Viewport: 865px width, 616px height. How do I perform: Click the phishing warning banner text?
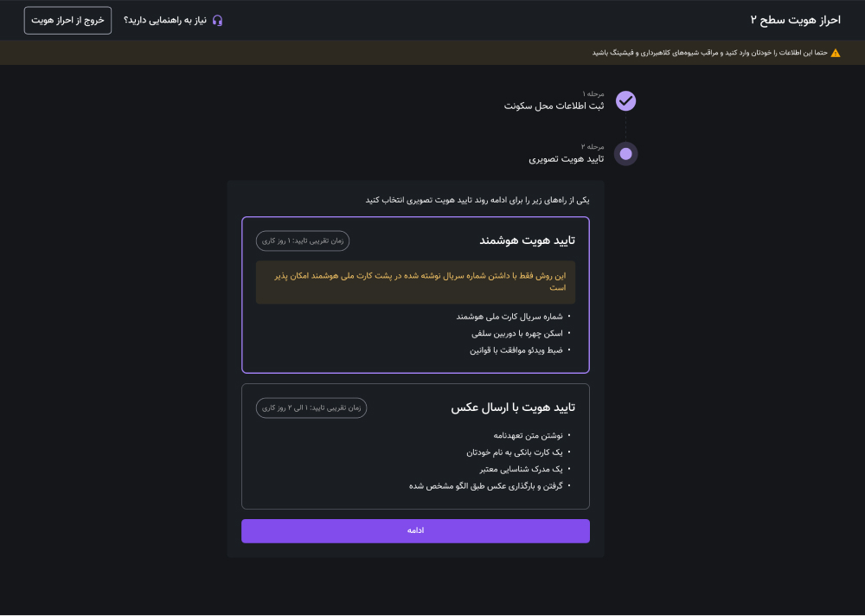709,53
